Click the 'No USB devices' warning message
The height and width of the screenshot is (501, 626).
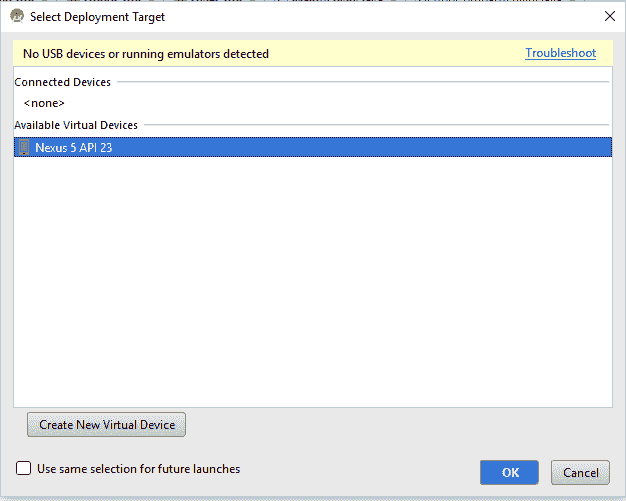pyautogui.click(x=146, y=54)
